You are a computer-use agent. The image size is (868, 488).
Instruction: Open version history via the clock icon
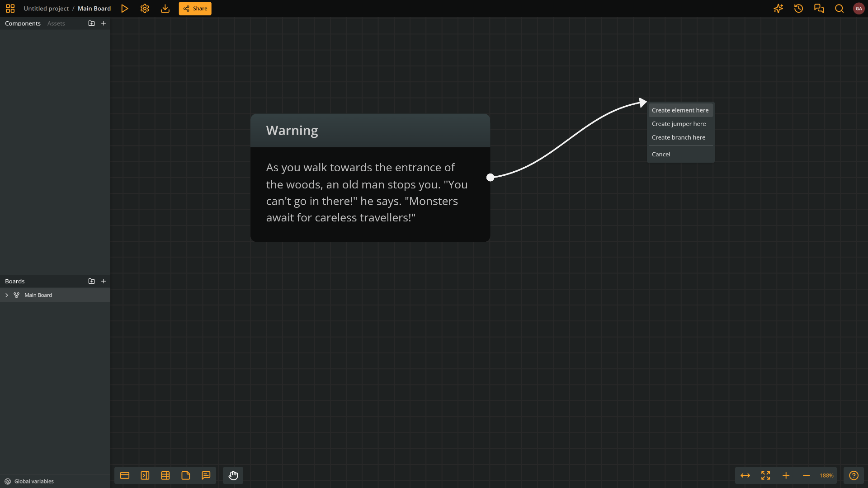(x=798, y=8)
